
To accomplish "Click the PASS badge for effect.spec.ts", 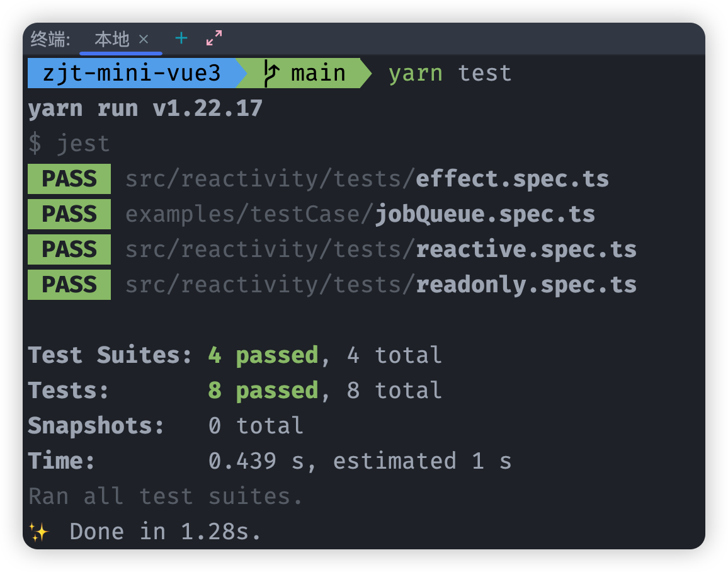I will [x=69, y=179].
